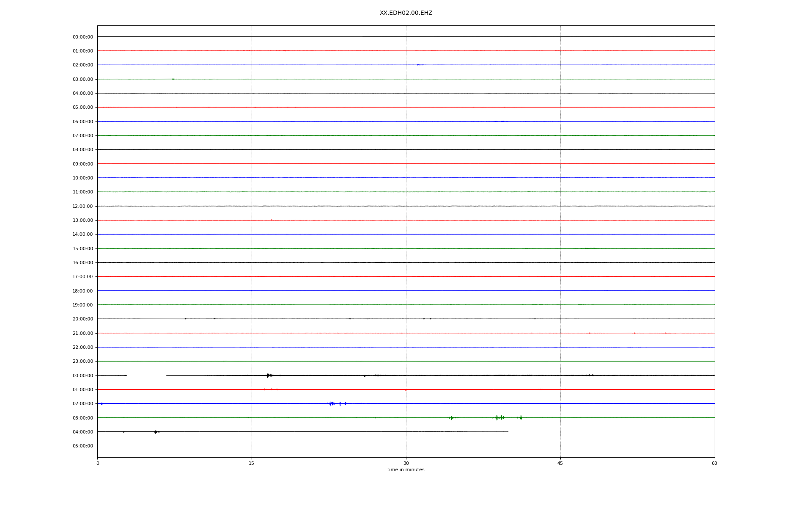812x508 pixels.
Task: Click the 06:00:00 row label
Action: 82,121
